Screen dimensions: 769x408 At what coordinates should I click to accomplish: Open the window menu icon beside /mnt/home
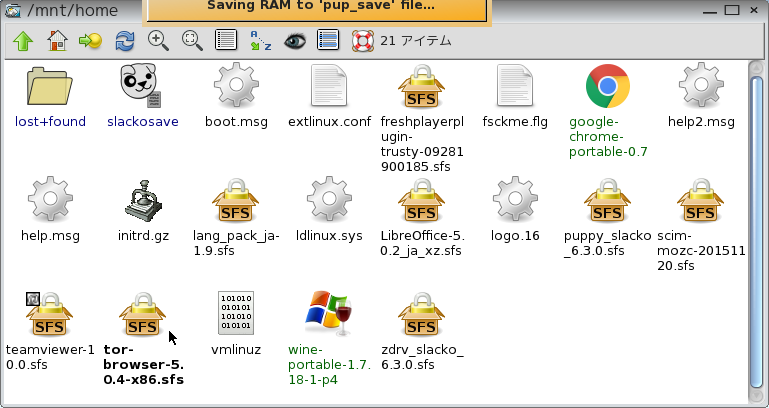tap(12, 10)
